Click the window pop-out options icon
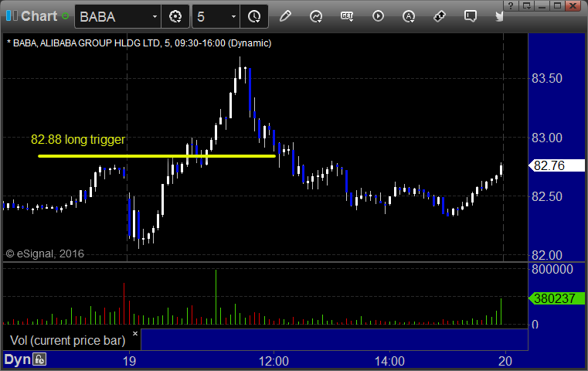This screenshot has width=588, height=371. point(526,5)
